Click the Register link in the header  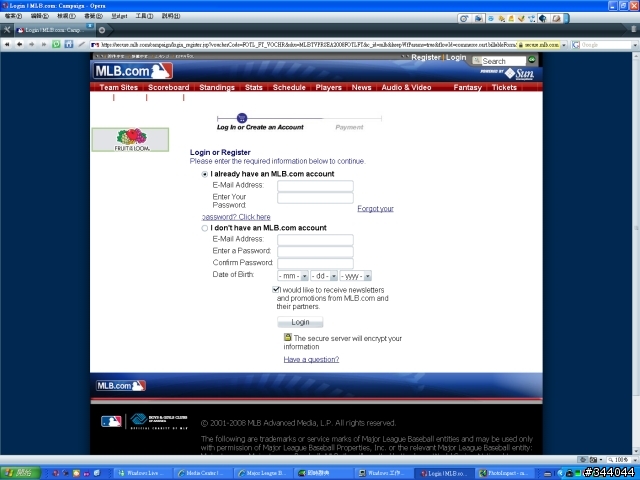[426, 58]
